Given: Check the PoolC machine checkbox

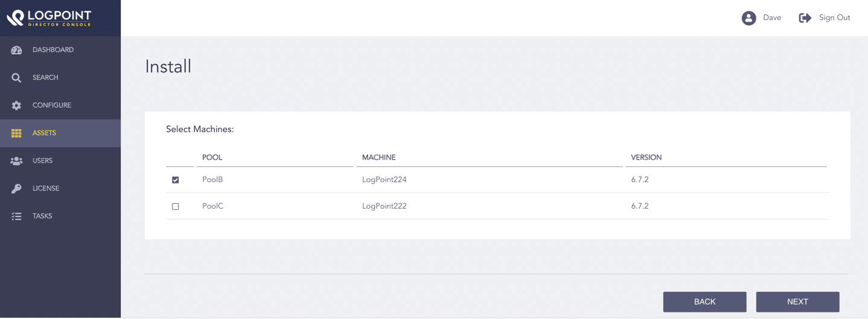Looking at the screenshot, I should click(x=176, y=206).
